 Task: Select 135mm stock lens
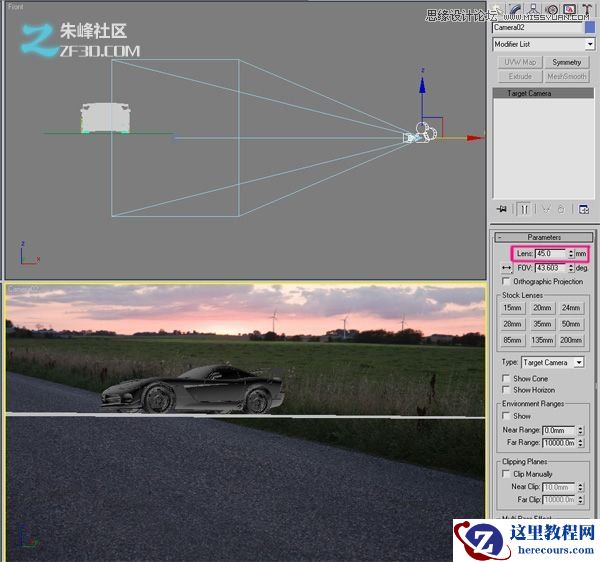[x=542, y=340]
